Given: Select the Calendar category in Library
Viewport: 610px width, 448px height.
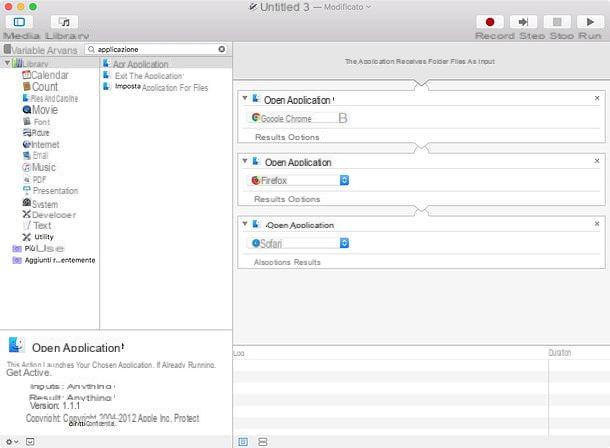Looking at the screenshot, I should click(45, 75).
